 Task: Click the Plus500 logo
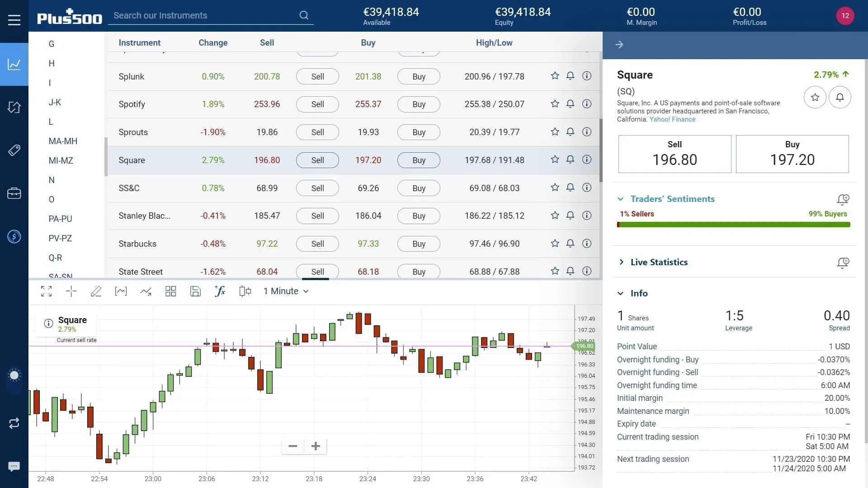coord(70,17)
